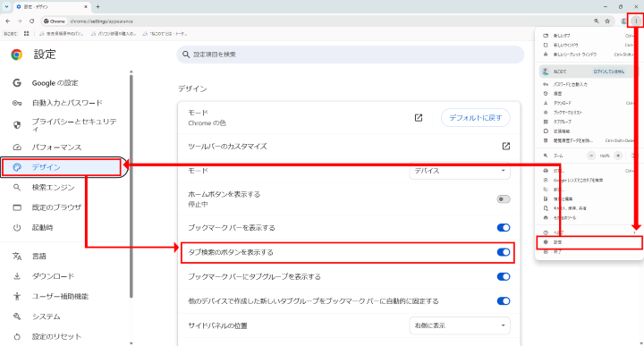The height and width of the screenshot is (346, 644).
Task: Open サイドパネルの位置 dropdown showing 右側に表示
Action: 460,325
